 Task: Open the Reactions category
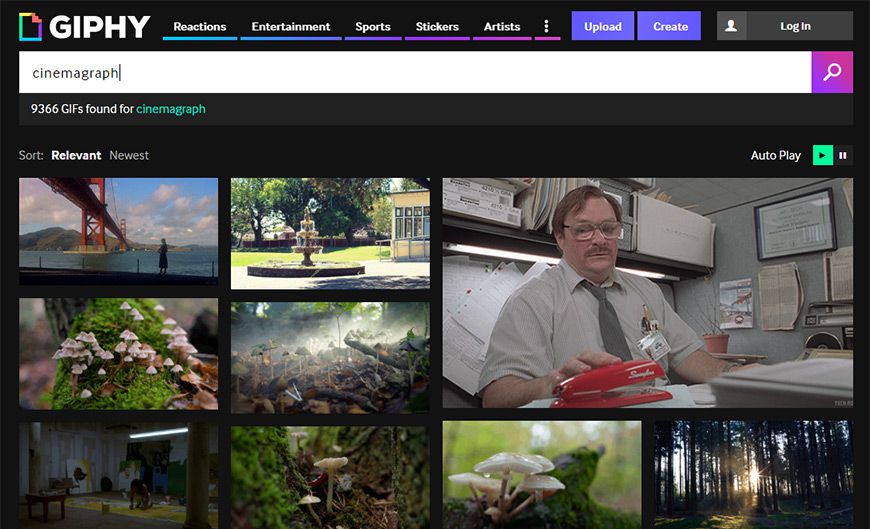click(200, 27)
